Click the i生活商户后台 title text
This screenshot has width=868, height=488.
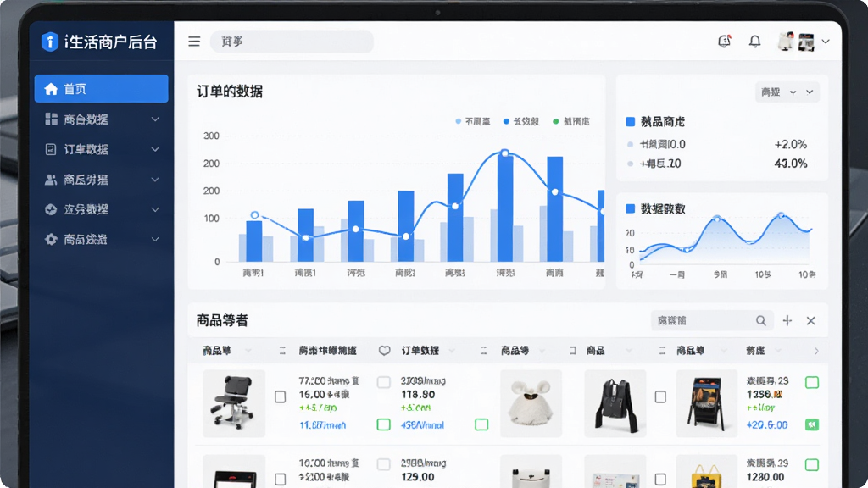pyautogui.click(x=111, y=42)
